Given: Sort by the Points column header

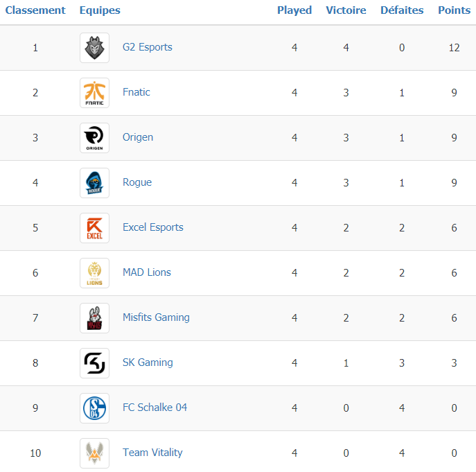Looking at the screenshot, I should [454, 10].
